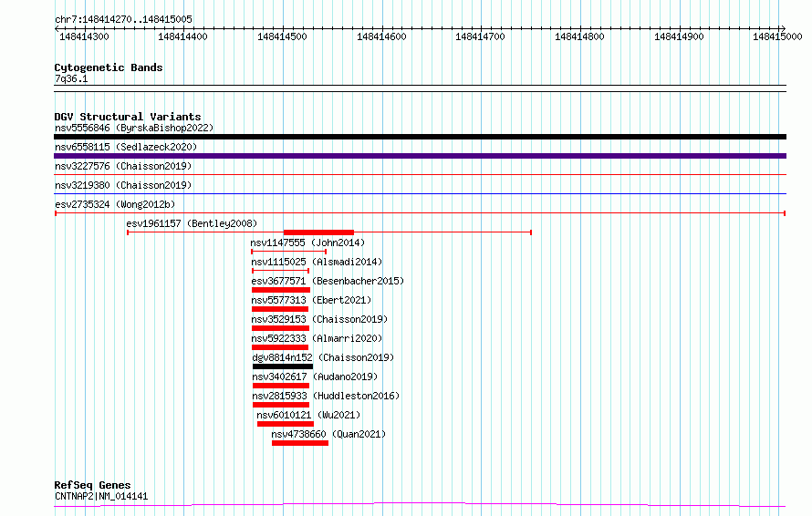Click the red bar under nsv4738660
The width and height of the screenshot is (812, 516).
[299, 443]
